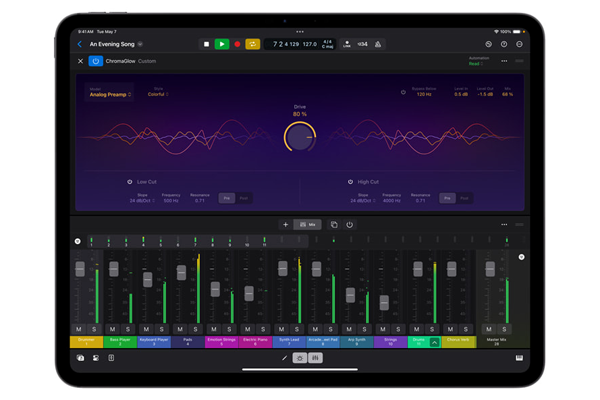Select Pre button under Low Cut

click(226, 198)
